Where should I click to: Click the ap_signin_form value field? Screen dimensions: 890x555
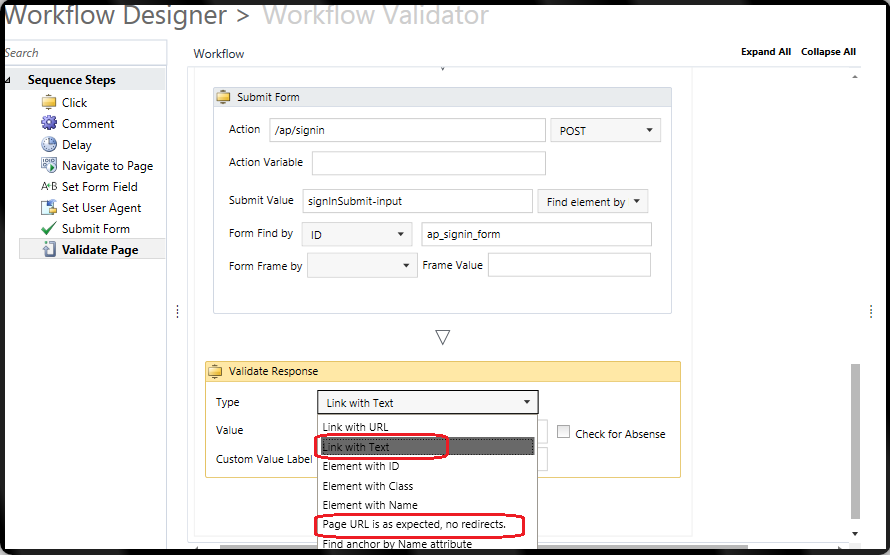coord(536,234)
